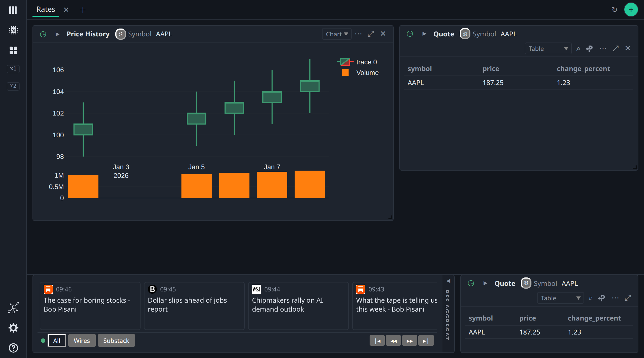The height and width of the screenshot is (358, 644).
Task: Select the All news filter
Action: click(x=57, y=340)
